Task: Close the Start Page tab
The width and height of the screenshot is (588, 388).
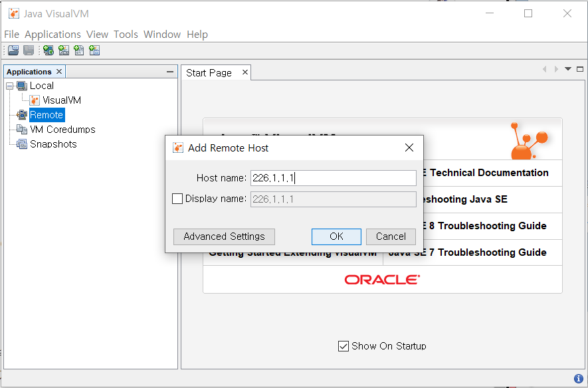Action: 245,72
